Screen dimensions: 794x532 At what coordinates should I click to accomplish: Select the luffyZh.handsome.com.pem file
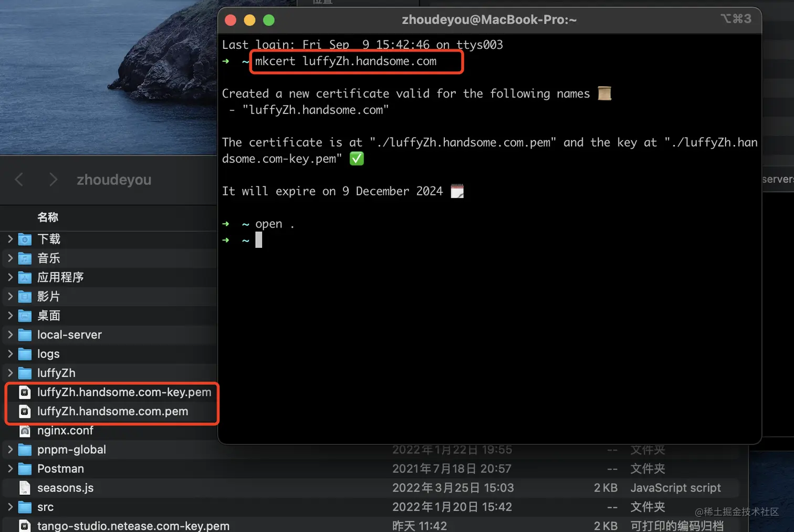point(112,411)
